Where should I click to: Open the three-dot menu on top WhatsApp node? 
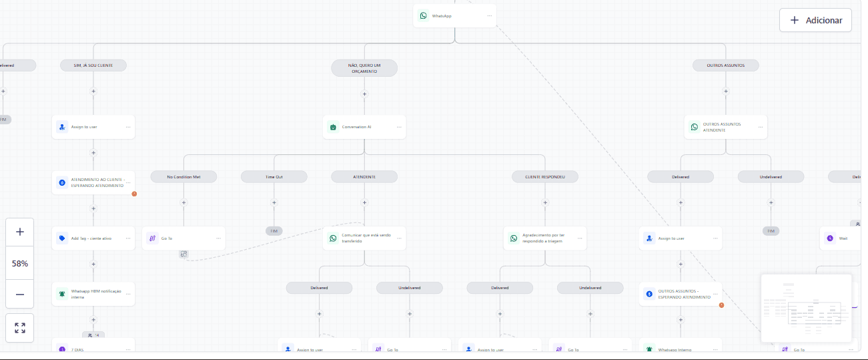point(489,15)
